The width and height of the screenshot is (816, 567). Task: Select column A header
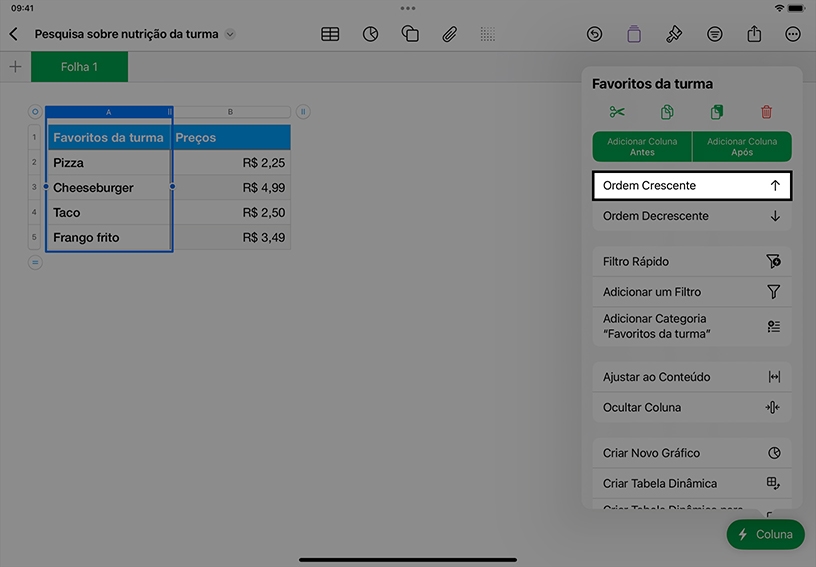(x=109, y=112)
